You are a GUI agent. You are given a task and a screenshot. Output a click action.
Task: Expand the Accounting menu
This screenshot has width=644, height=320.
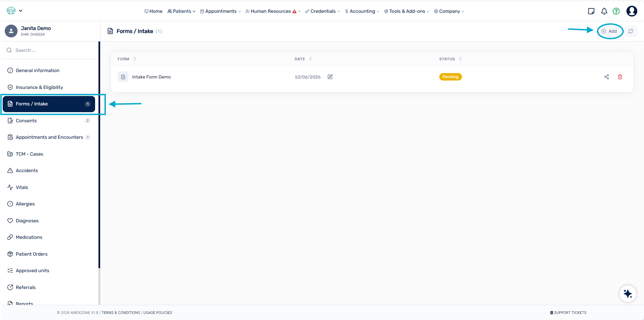tap(362, 11)
